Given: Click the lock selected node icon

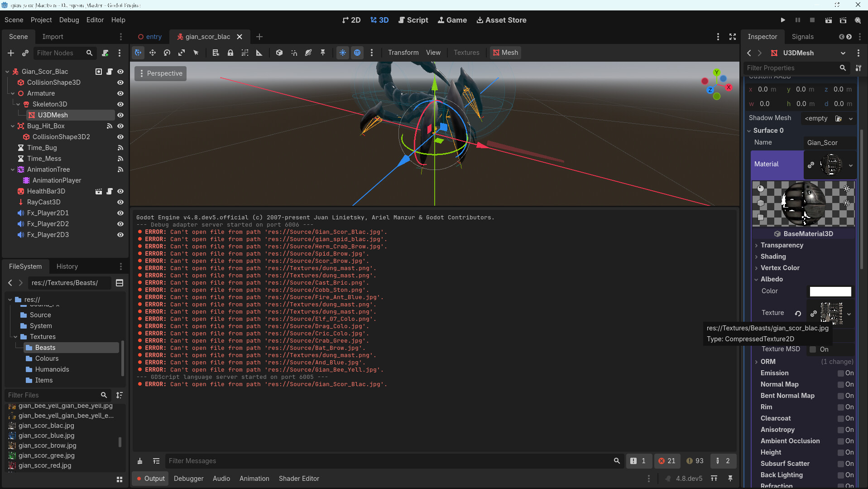Looking at the screenshot, I should [230, 53].
